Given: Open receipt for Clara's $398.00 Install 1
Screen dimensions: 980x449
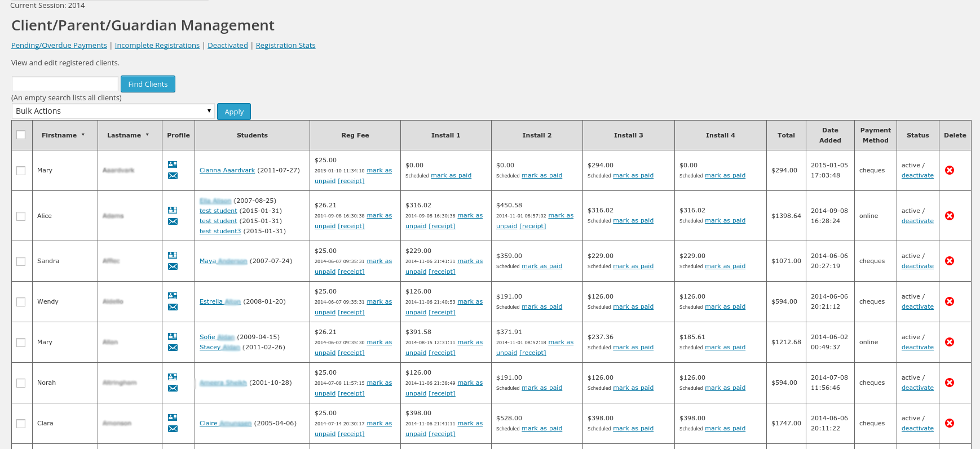Looking at the screenshot, I should pyautogui.click(x=442, y=434).
